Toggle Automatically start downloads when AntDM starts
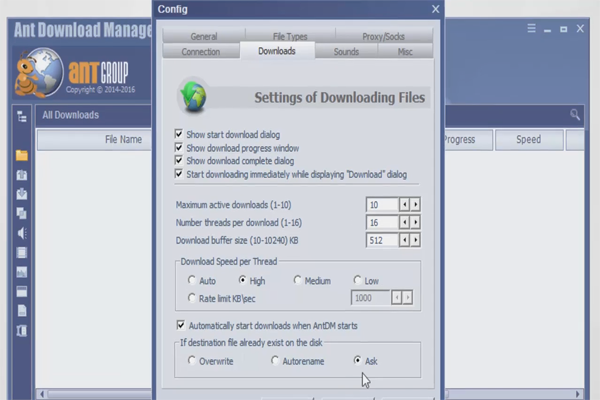The height and width of the screenshot is (400, 600). pyautogui.click(x=181, y=325)
